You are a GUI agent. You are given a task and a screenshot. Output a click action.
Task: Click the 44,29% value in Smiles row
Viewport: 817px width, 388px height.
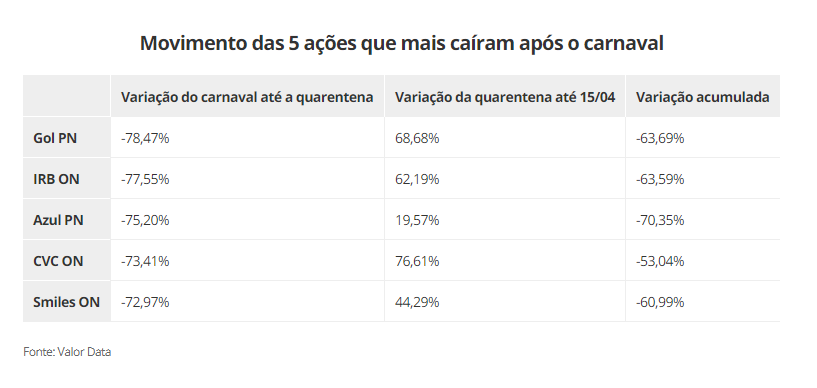417,302
